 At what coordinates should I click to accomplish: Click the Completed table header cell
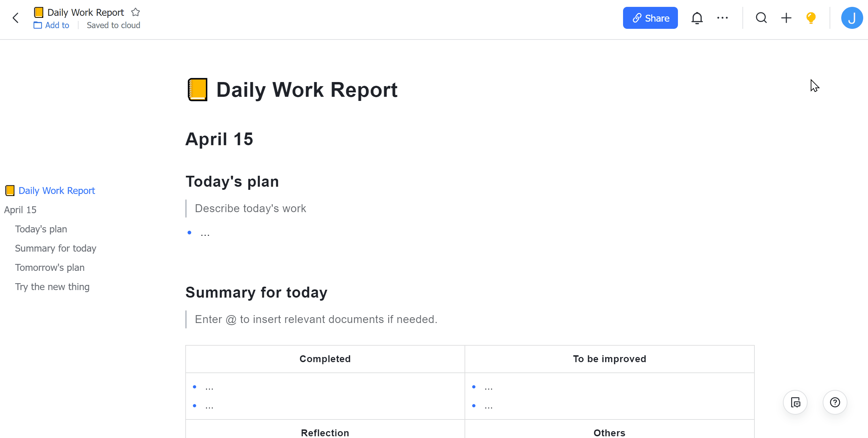click(x=325, y=359)
